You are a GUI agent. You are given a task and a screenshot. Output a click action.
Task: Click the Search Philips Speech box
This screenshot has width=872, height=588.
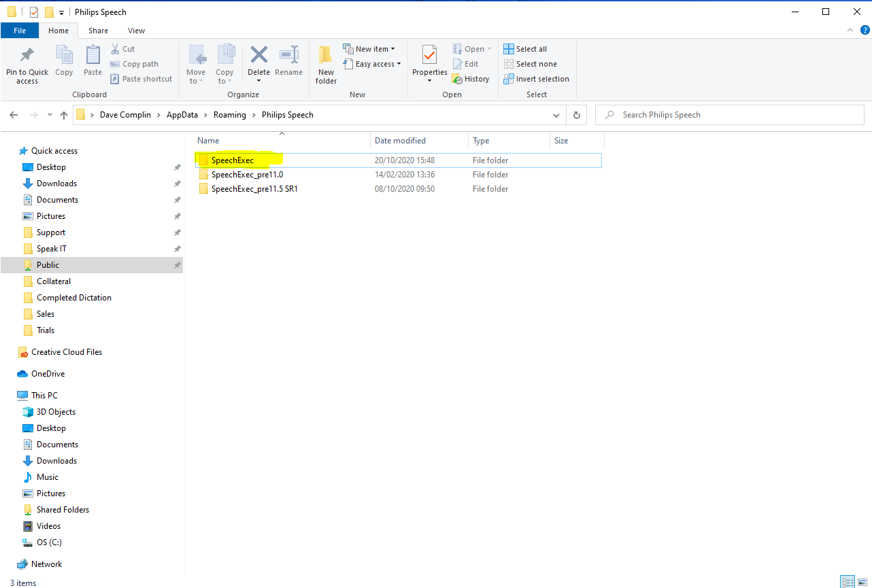pyautogui.click(x=730, y=115)
